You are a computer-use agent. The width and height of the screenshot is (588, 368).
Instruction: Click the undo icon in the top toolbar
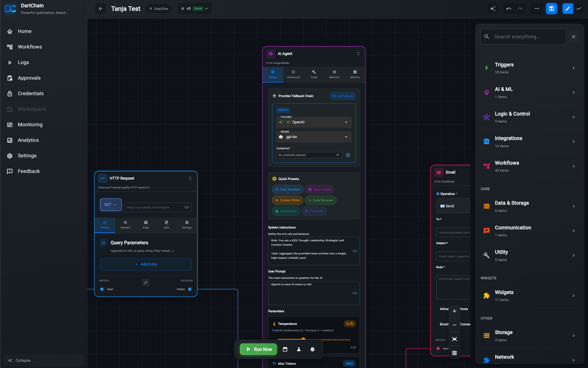point(509,9)
